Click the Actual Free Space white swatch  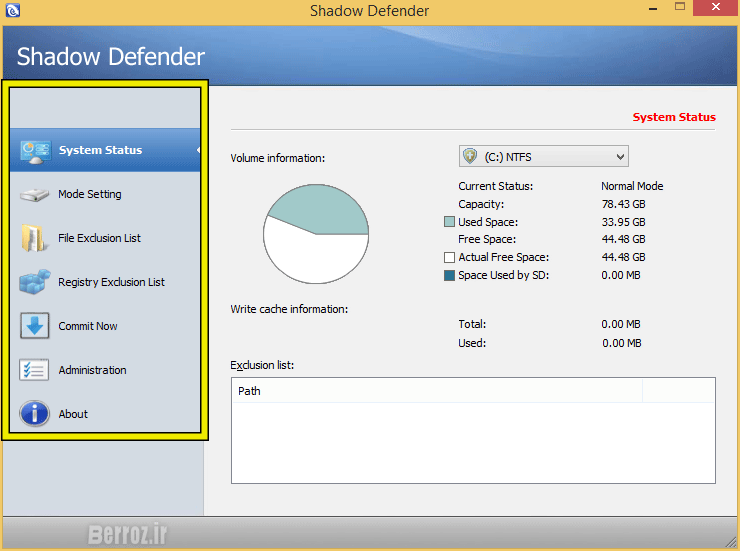[x=449, y=257]
